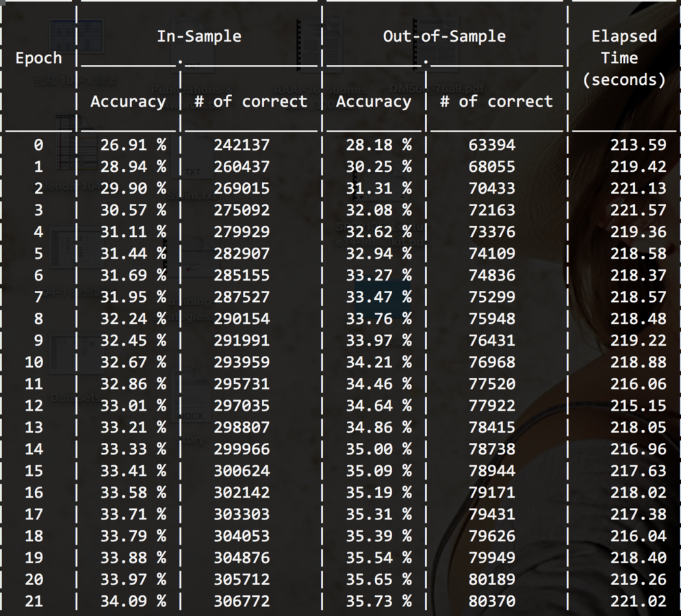Click elapsed time value 216.06
681x616 pixels.
[639, 384]
